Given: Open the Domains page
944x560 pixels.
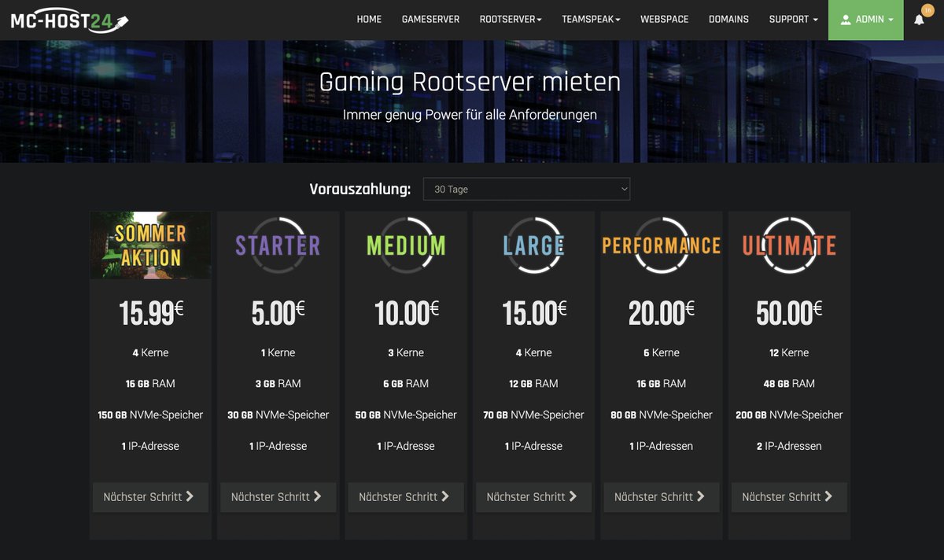Looking at the screenshot, I should (x=728, y=20).
